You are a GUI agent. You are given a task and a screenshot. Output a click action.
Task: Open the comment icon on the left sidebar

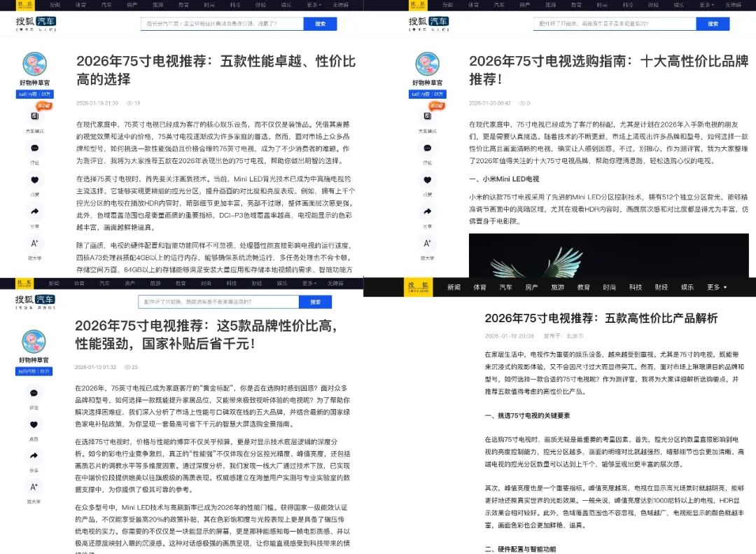pos(34,148)
